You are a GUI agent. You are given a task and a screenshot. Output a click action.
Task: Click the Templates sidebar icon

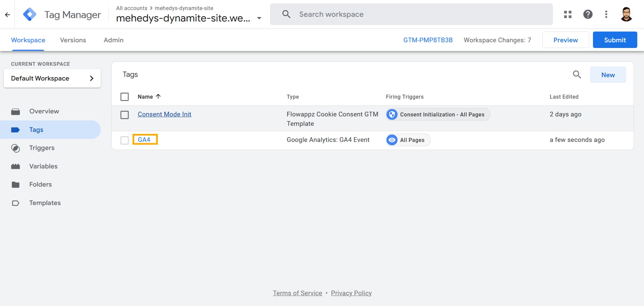click(x=15, y=203)
